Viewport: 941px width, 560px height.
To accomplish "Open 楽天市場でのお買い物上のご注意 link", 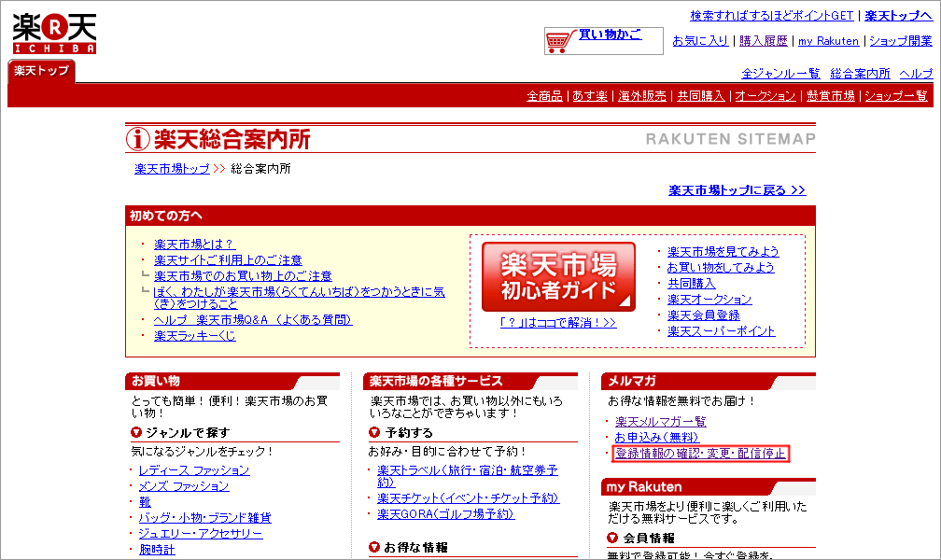I will tap(243, 276).
